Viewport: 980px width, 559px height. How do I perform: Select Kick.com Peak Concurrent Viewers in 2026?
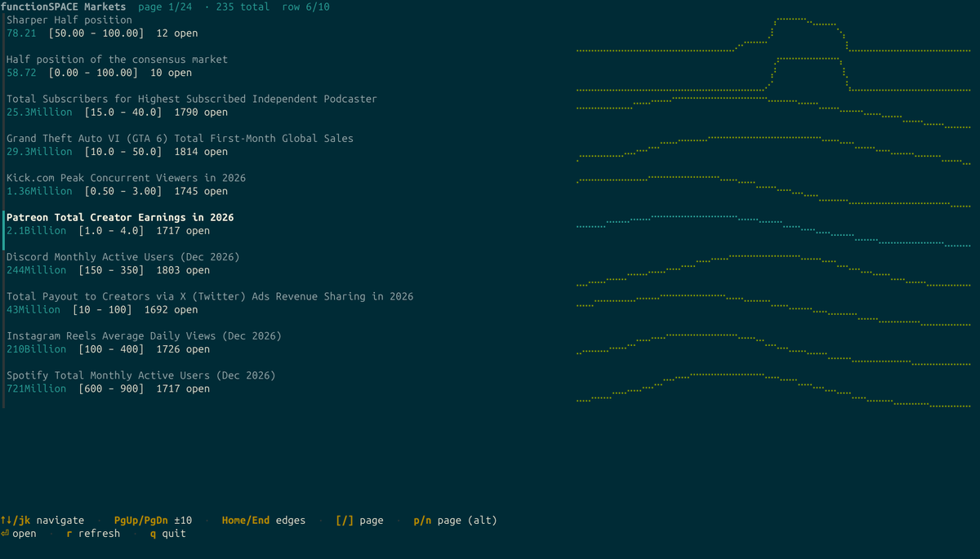pyautogui.click(x=126, y=178)
